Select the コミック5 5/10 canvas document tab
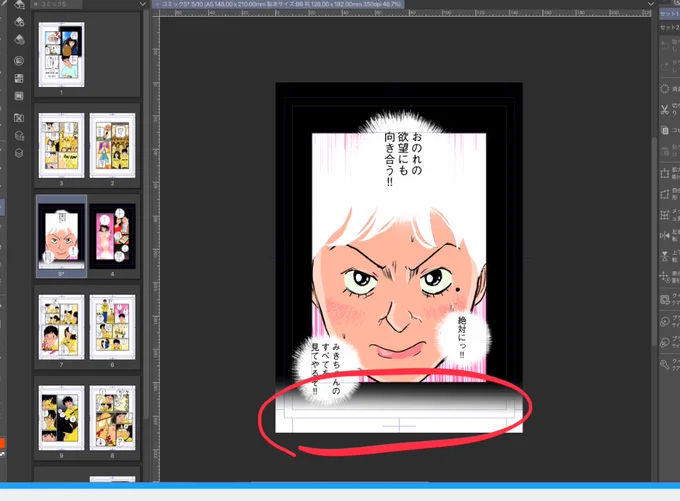 pos(278,4)
